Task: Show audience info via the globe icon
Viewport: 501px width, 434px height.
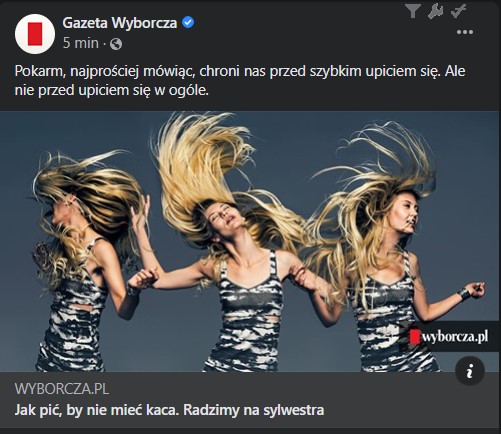Action: pos(116,44)
